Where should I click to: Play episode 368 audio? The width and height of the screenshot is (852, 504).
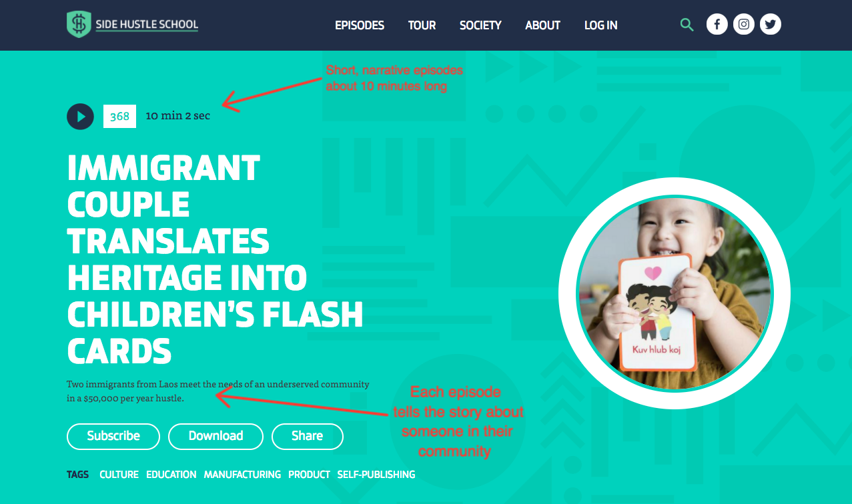80,117
